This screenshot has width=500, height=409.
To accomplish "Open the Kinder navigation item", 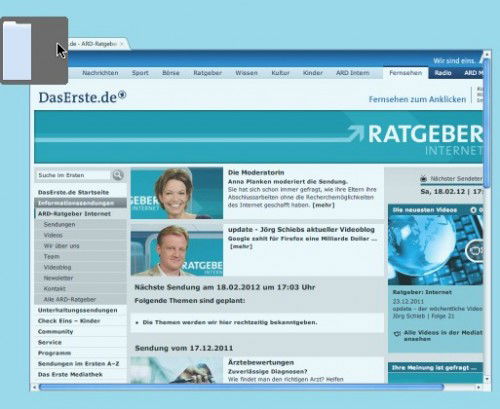I will (x=313, y=73).
